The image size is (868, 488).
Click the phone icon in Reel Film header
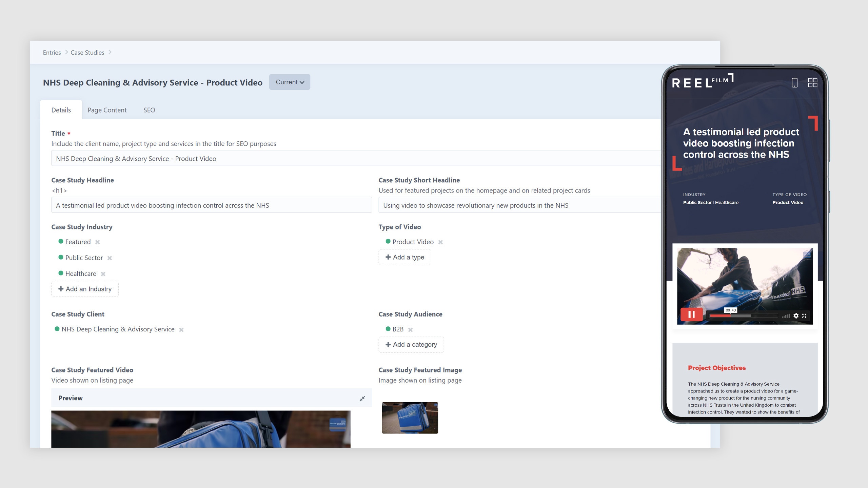coord(794,83)
